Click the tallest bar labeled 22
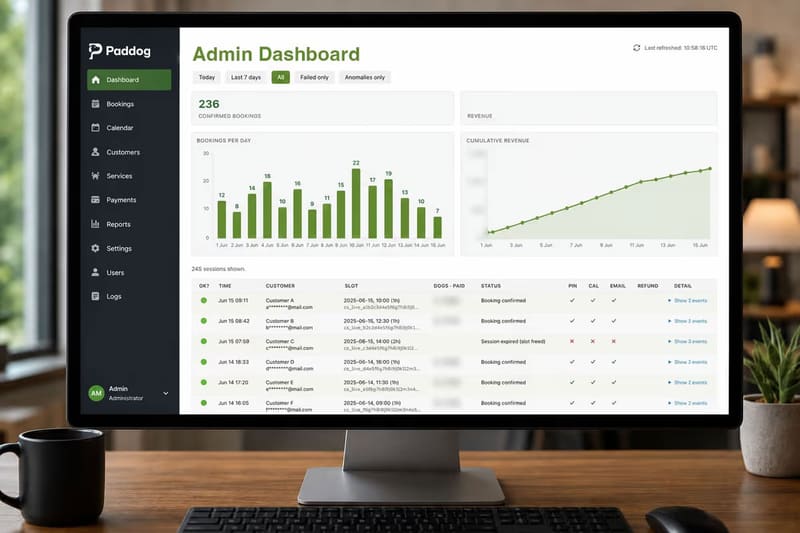The height and width of the screenshot is (533, 800). [x=356, y=204]
